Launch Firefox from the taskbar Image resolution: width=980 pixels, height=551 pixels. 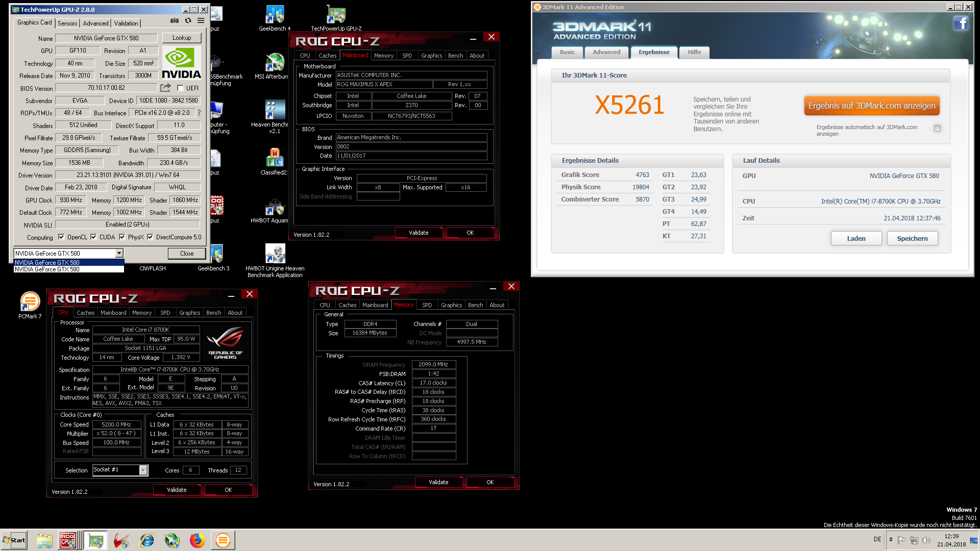point(198,540)
